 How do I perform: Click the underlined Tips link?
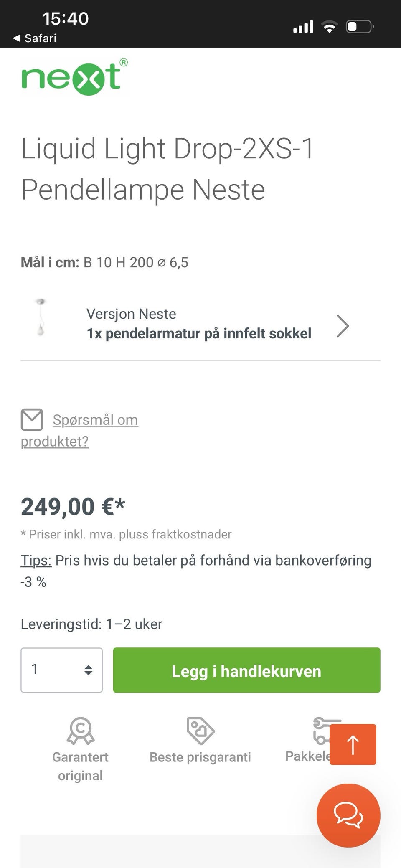36,560
